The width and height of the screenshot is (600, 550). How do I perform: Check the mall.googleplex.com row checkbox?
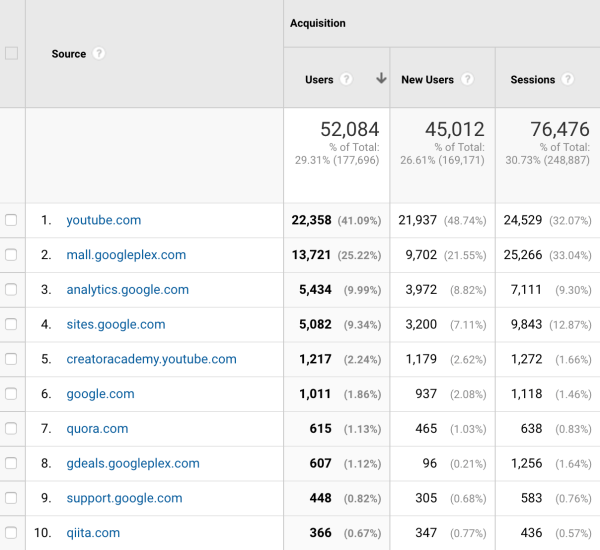(11, 255)
